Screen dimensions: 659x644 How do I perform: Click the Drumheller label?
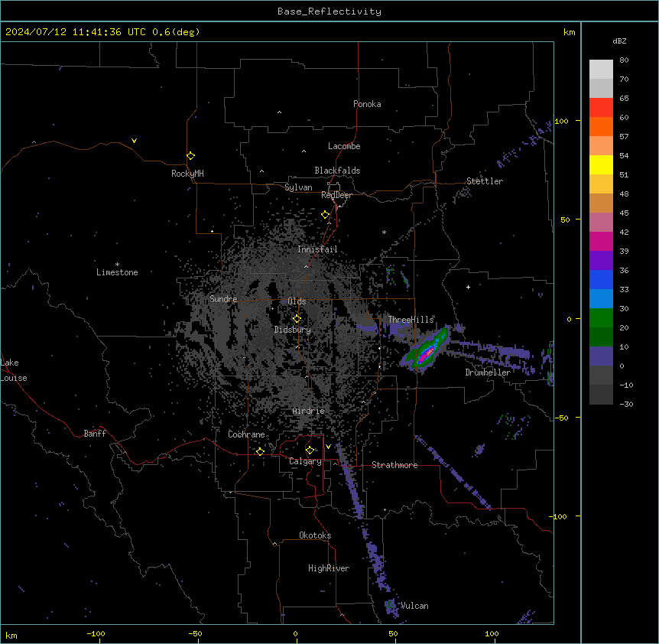click(x=488, y=372)
